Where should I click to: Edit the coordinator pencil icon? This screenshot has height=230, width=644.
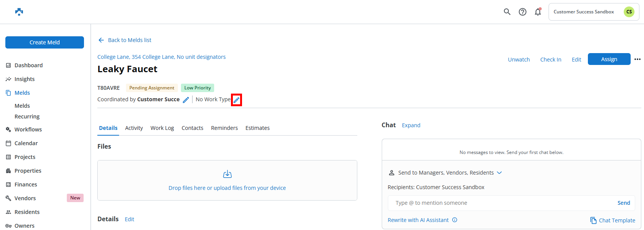coord(186,100)
